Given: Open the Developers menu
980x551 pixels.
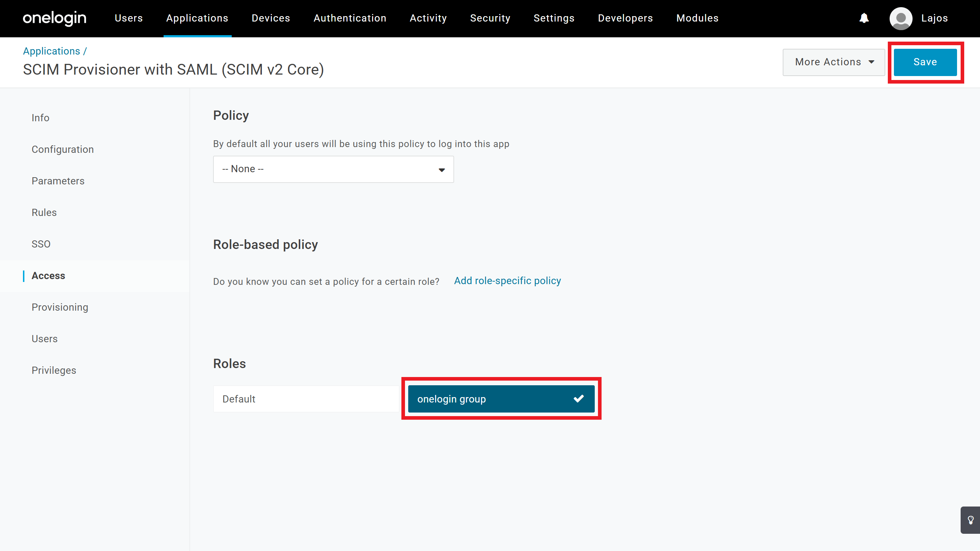Looking at the screenshot, I should click(x=625, y=18).
